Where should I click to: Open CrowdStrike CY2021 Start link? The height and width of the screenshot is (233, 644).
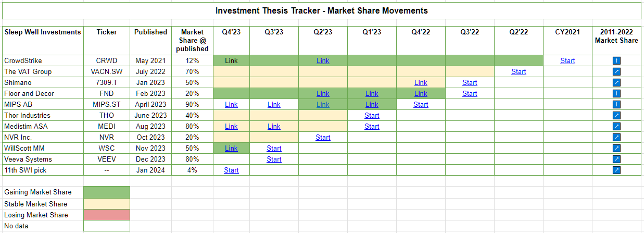tap(567, 60)
